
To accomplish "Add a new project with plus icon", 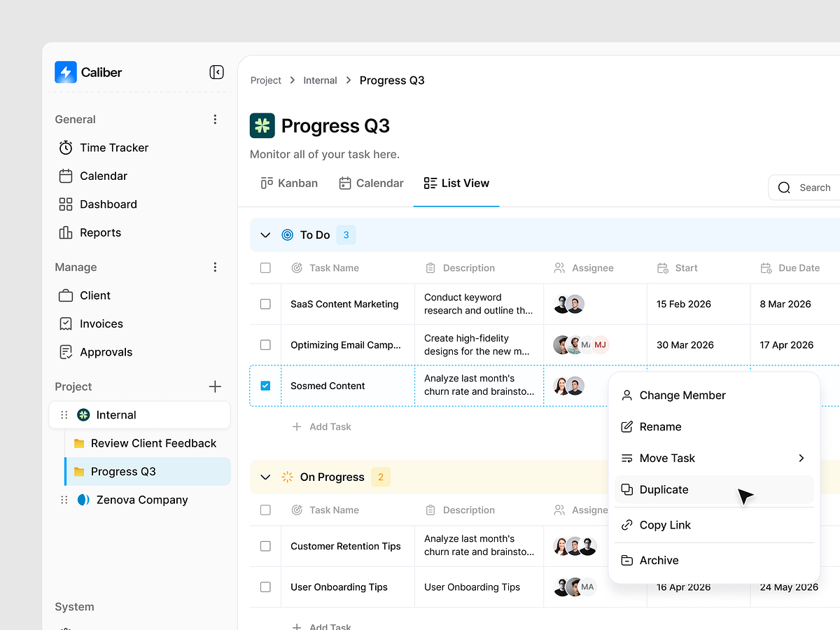I will click(215, 386).
